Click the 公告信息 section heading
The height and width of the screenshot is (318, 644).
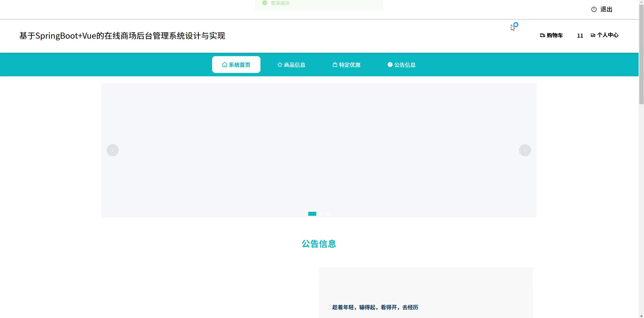click(x=319, y=244)
